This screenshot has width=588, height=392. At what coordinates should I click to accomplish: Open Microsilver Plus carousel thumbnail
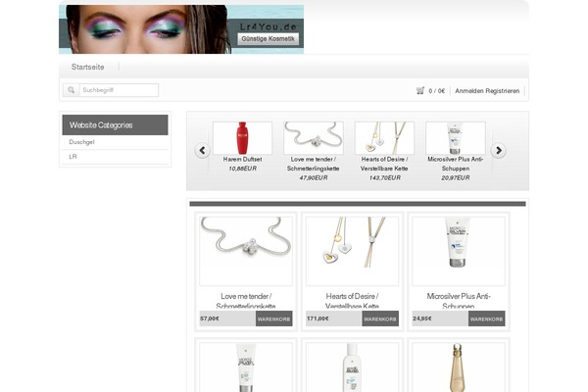coord(456,138)
